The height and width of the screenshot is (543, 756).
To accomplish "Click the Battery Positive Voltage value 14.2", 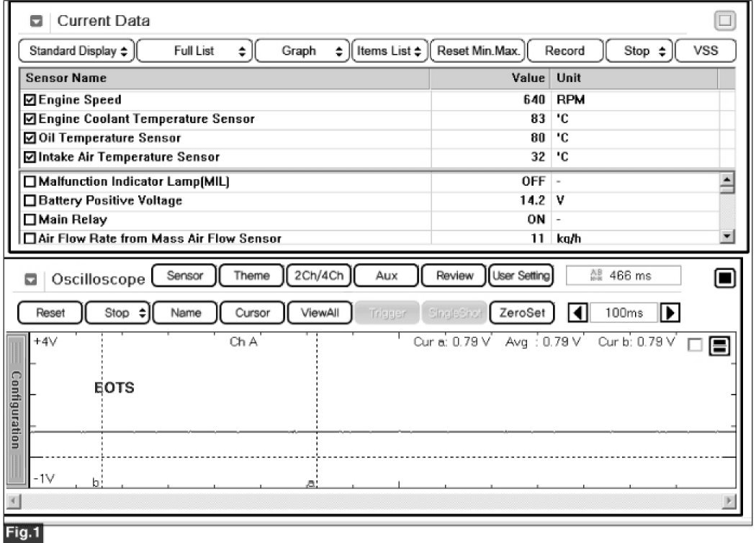I will (532, 200).
